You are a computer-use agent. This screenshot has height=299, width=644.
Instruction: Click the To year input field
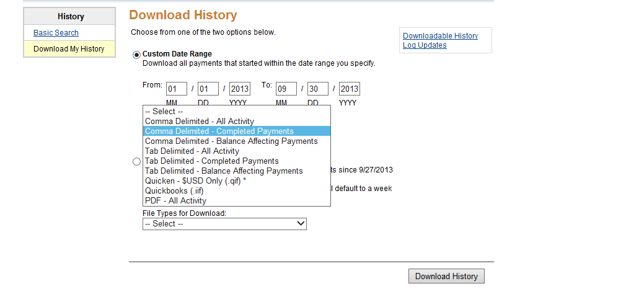coord(350,89)
